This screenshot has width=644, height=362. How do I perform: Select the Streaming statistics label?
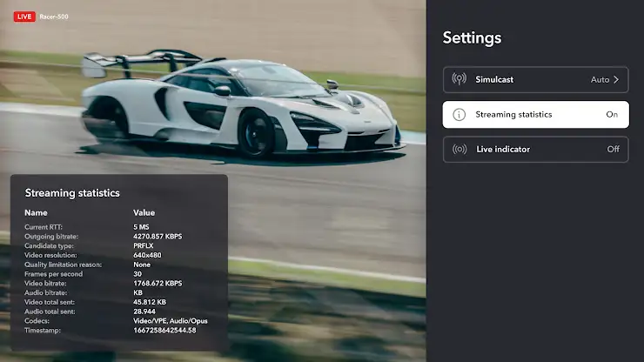point(513,115)
